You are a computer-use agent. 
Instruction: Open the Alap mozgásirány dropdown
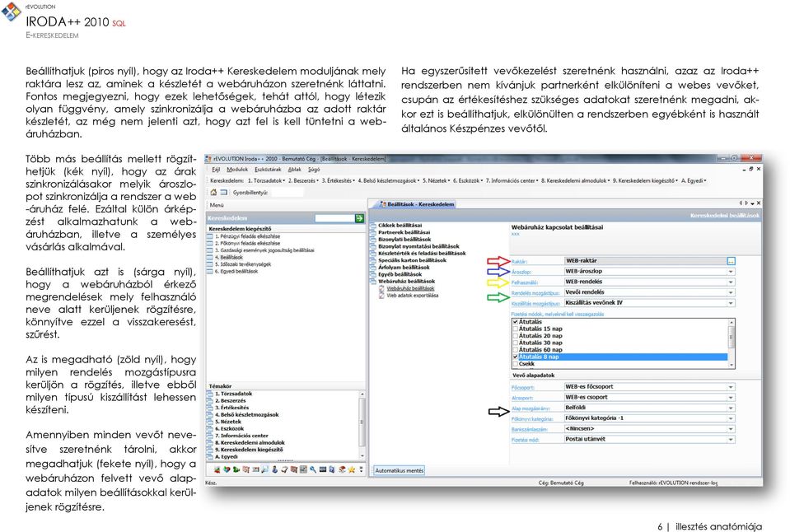(x=731, y=408)
